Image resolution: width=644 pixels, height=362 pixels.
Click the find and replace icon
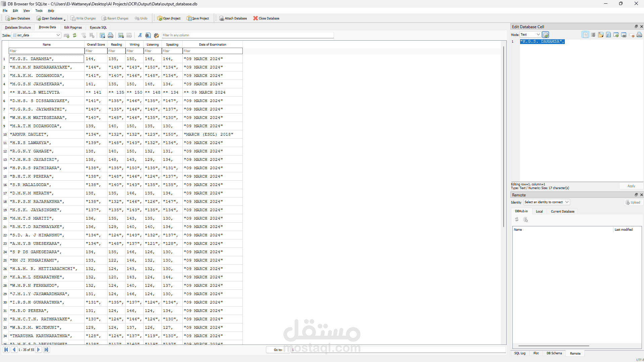tap(156, 35)
